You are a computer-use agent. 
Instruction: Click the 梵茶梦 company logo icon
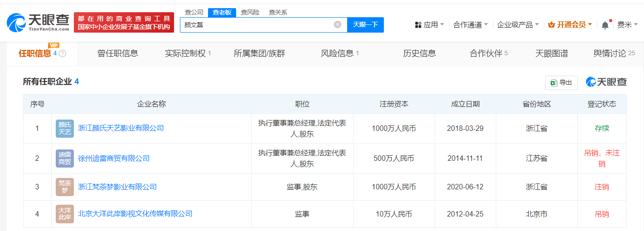click(65, 187)
